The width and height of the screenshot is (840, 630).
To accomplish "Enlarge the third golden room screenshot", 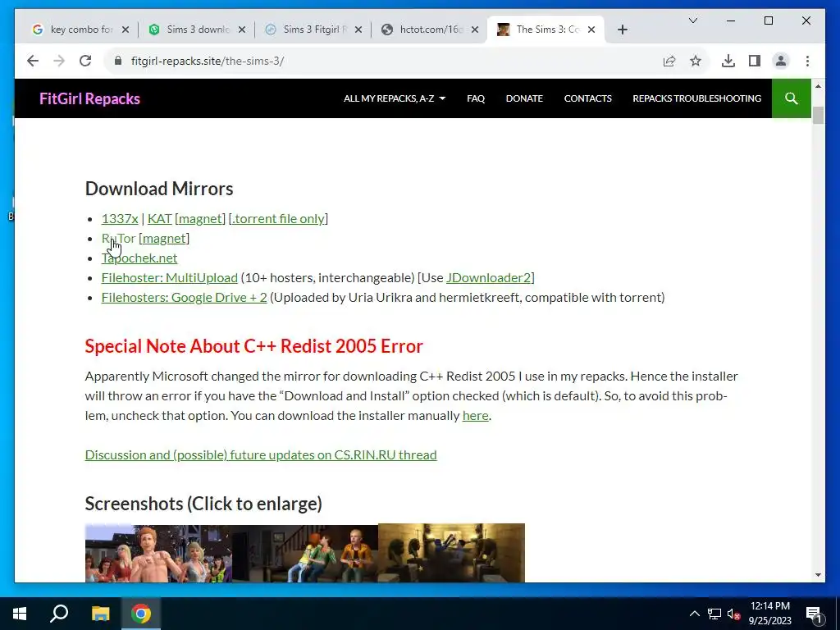I will tap(451, 553).
